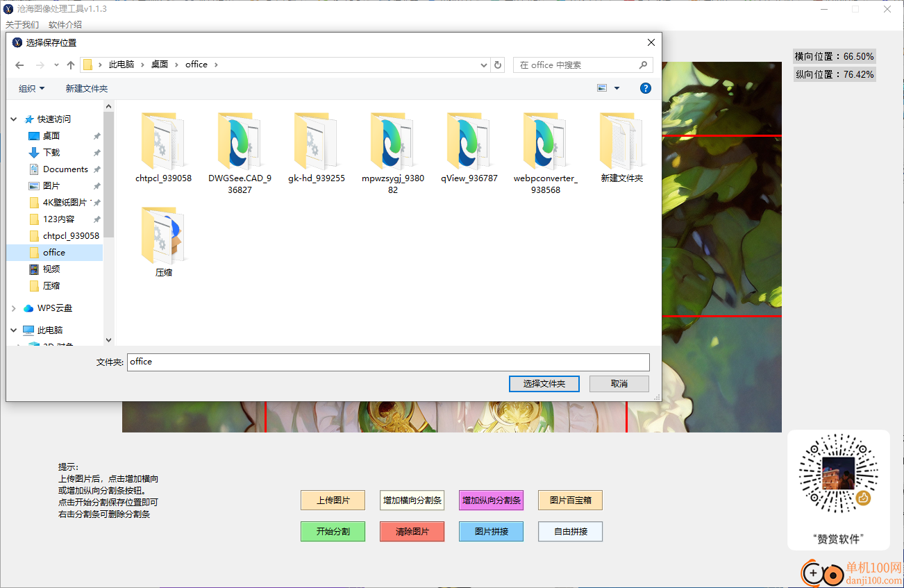Image resolution: width=904 pixels, height=588 pixels.
Task: Click the search magnifier icon
Action: (x=643, y=65)
